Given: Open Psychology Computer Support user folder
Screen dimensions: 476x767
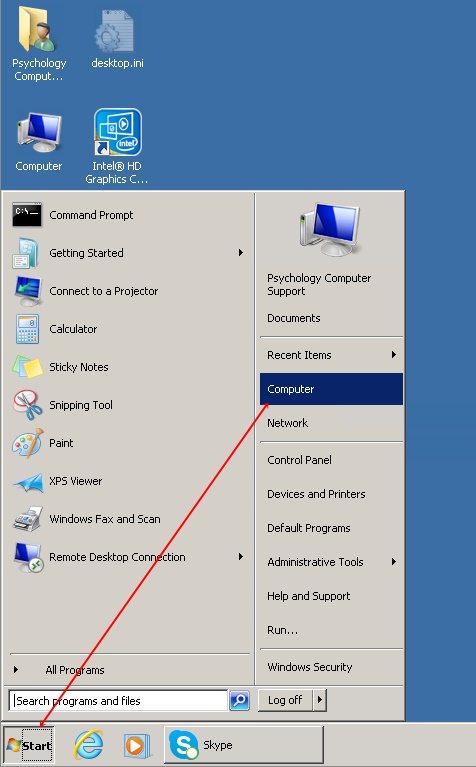Looking at the screenshot, I should tap(319, 284).
